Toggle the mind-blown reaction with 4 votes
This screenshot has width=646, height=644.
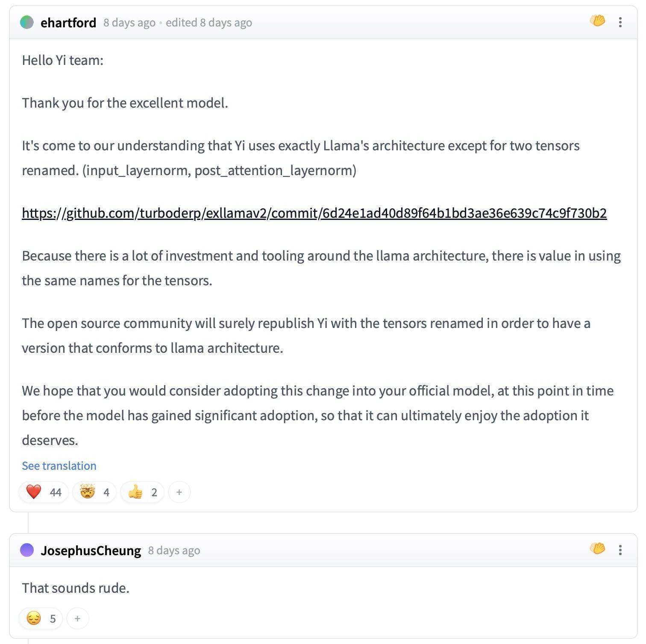(95, 492)
